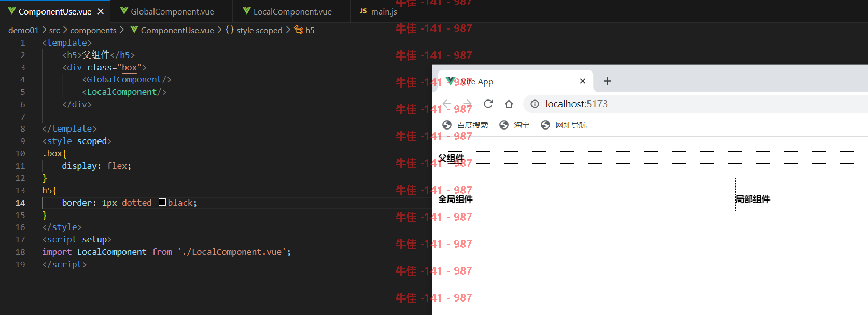Click the selector icon before h5 breadcrumb

(299, 30)
